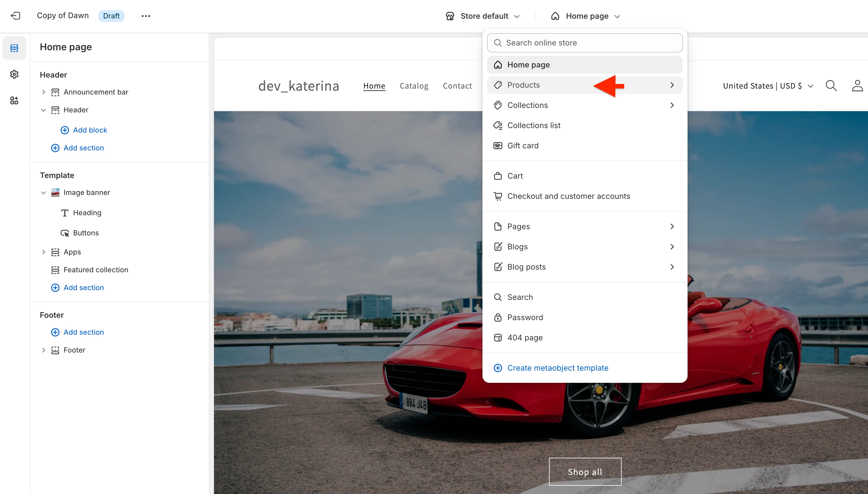
Task: Open the Checkout and customer accounts entry
Action: pyautogui.click(x=568, y=196)
